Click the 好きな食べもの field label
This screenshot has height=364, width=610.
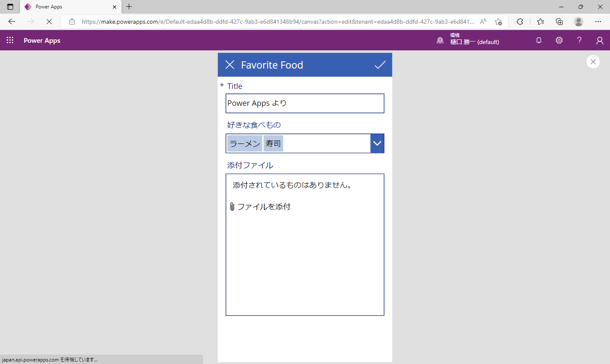click(x=254, y=125)
